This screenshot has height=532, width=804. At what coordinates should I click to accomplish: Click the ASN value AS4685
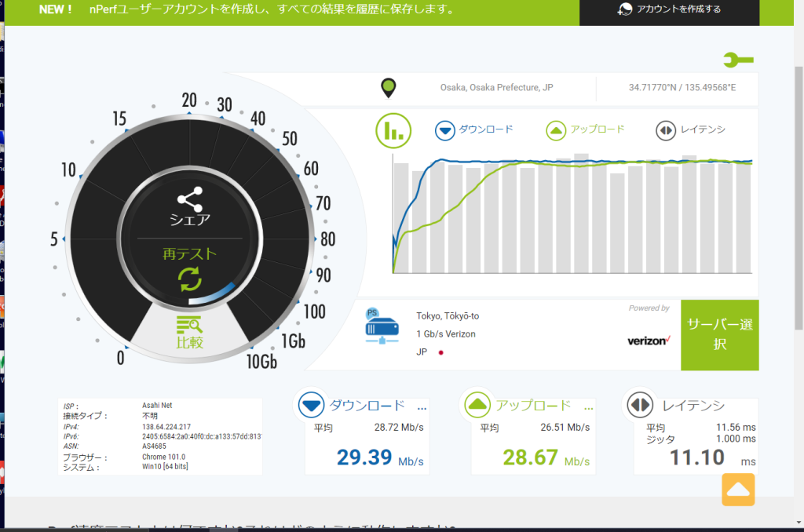coord(154,446)
